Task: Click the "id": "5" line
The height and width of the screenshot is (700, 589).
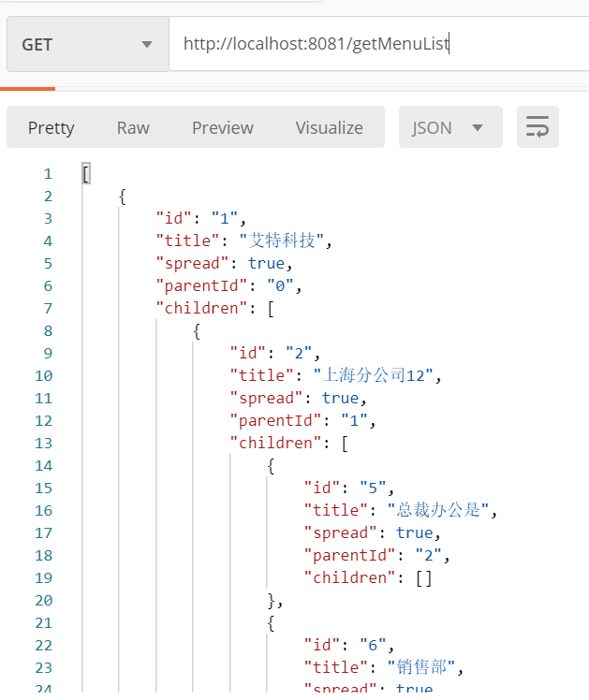Action: click(x=349, y=488)
